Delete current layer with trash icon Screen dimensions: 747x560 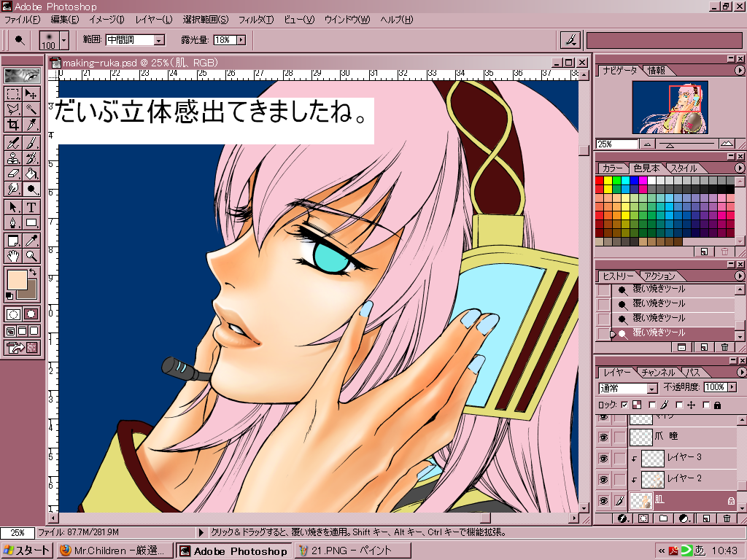click(727, 518)
